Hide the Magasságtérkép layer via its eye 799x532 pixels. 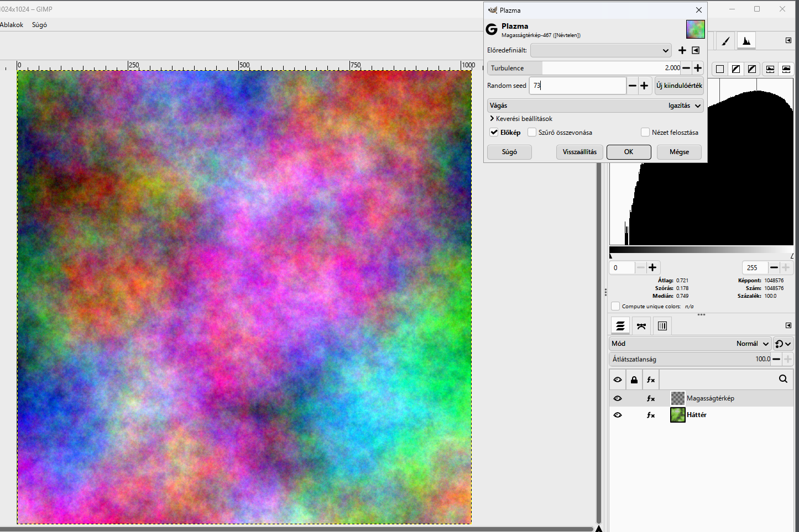click(618, 398)
